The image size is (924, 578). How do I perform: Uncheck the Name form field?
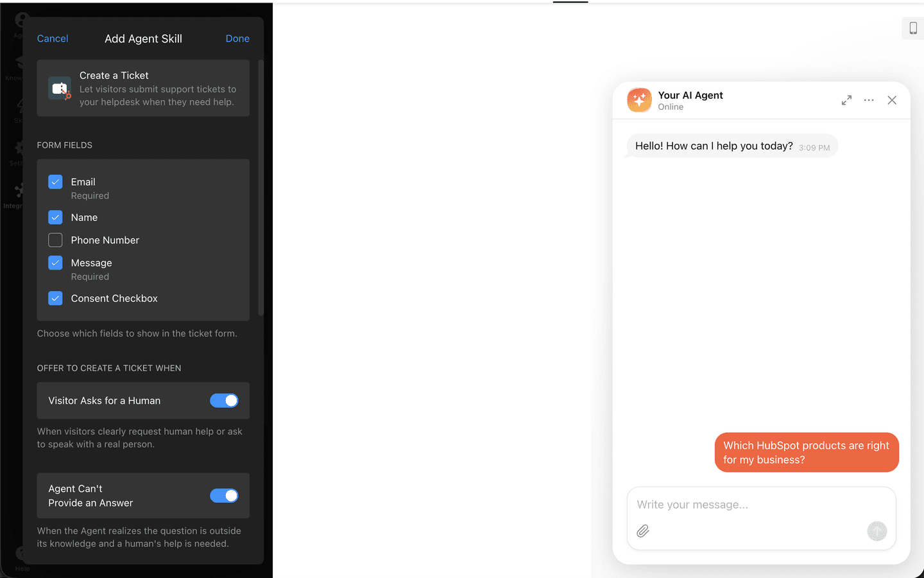tap(56, 217)
